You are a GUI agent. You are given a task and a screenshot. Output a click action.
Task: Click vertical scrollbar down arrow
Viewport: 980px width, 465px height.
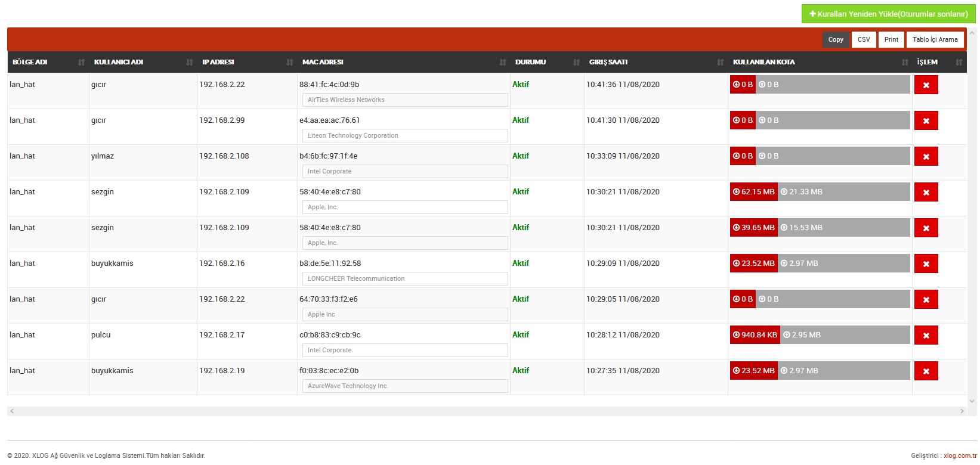point(972,401)
